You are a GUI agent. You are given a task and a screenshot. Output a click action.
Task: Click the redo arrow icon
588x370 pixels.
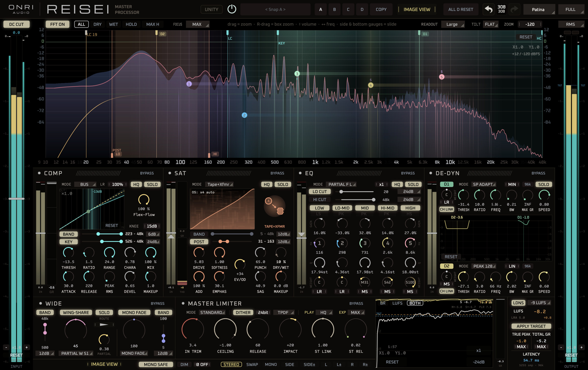coord(514,9)
